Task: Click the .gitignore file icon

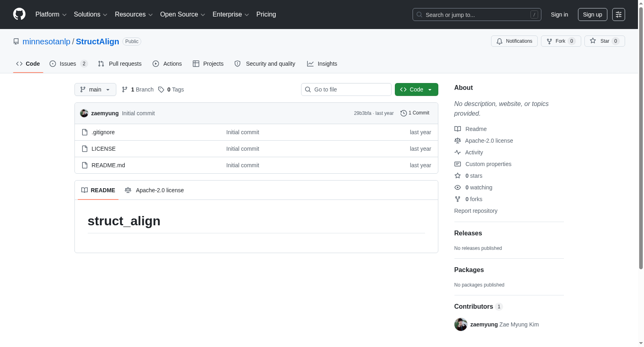Action: tap(85, 132)
